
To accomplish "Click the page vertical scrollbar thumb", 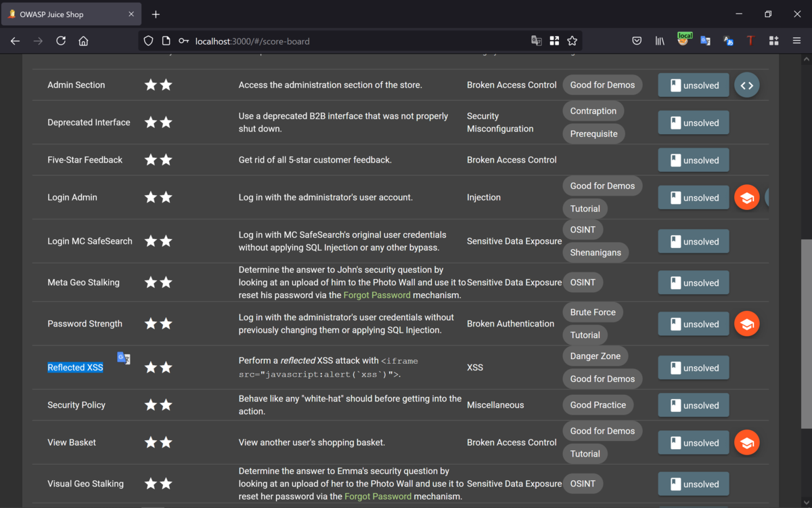I will pyautogui.click(x=807, y=334).
